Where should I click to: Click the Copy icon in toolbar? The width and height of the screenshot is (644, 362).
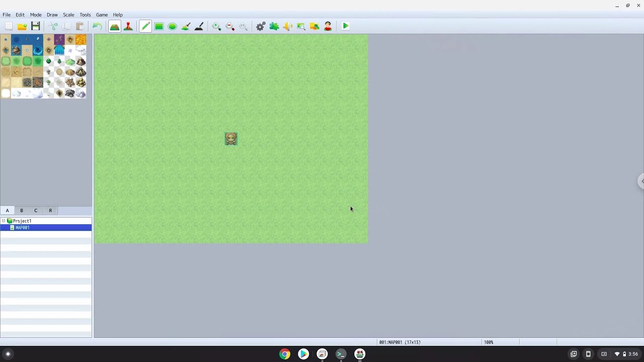(x=66, y=26)
